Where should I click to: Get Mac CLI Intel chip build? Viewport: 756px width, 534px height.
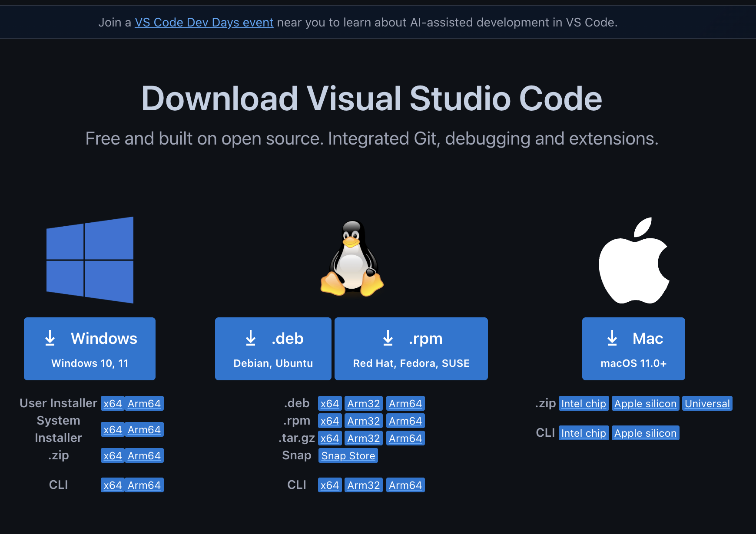click(x=584, y=433)
